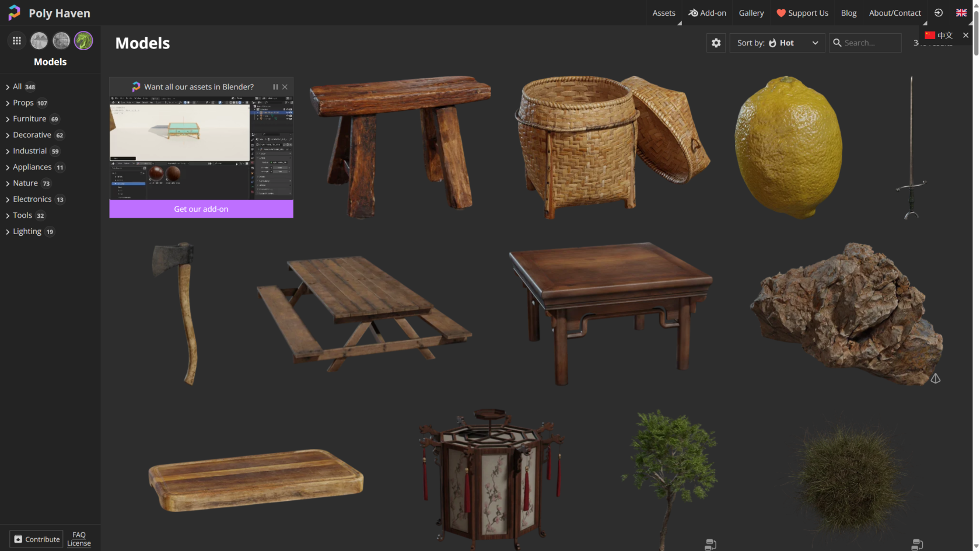Image resolution: width=980 pixels, height=551 pixels.
Task: Click the Blender add-on preview image
Action: [x=201, y=148]
